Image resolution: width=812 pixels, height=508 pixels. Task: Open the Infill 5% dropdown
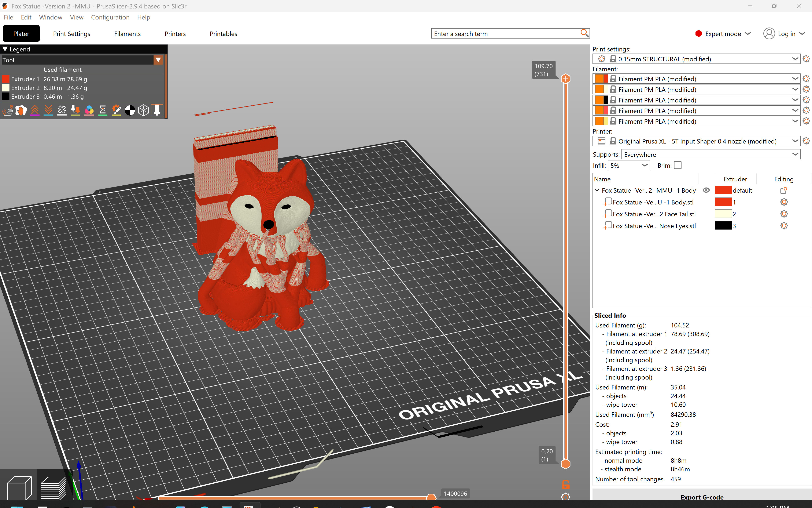(x=628, y=165)
